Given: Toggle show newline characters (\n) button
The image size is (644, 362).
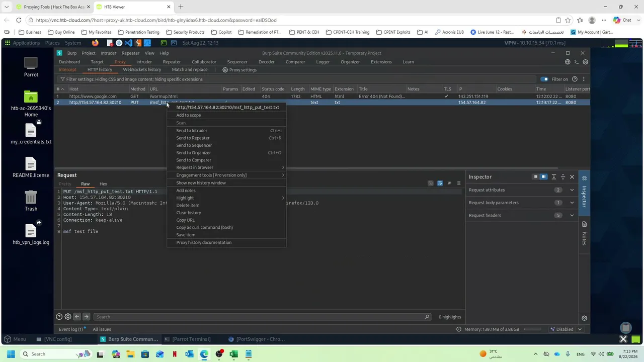Looking at the screenshot, I should pos(449,183).
